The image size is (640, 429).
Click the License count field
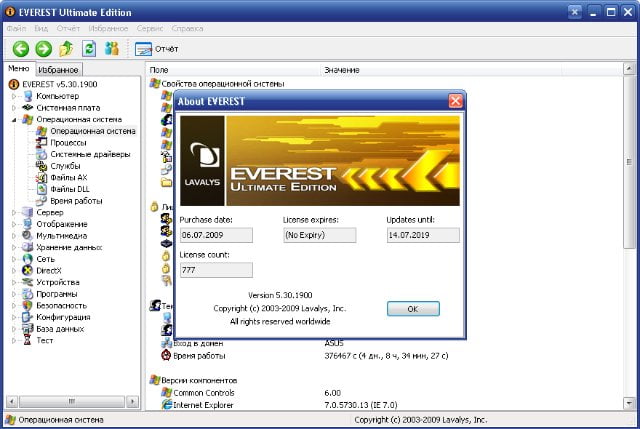(216, 270)
